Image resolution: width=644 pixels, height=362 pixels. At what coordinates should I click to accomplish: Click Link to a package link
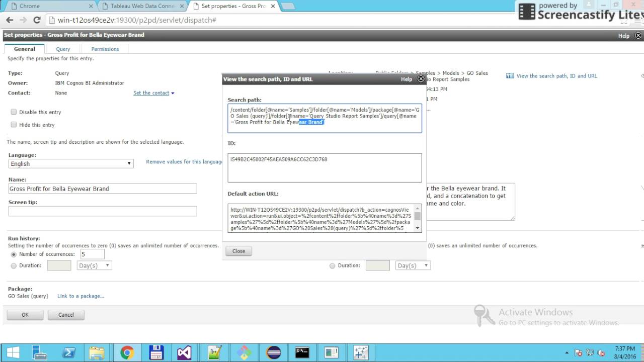point(80,296)
